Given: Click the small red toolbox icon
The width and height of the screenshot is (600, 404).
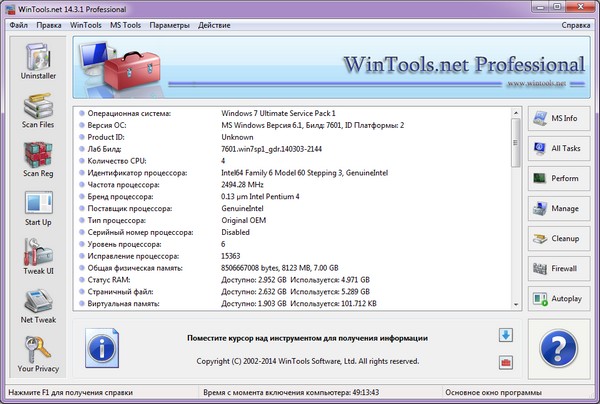Looking at the screenshot, I should [506, 361].
